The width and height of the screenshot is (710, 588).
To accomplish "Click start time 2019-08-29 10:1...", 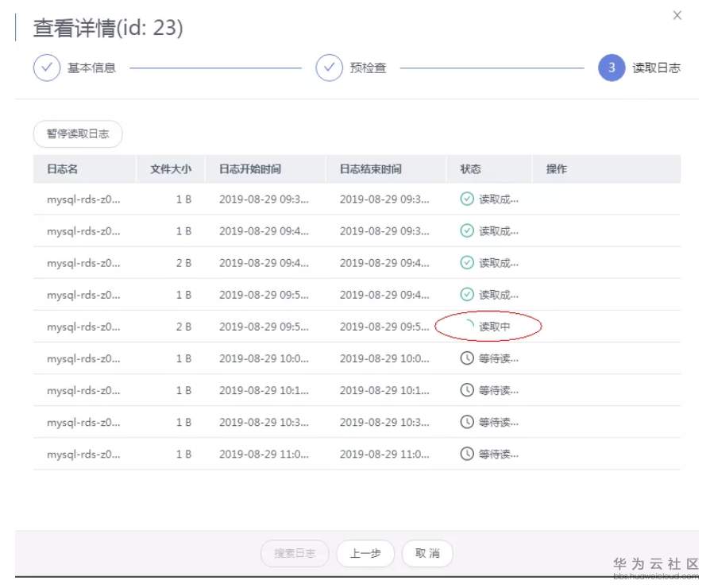I will 264,390.
